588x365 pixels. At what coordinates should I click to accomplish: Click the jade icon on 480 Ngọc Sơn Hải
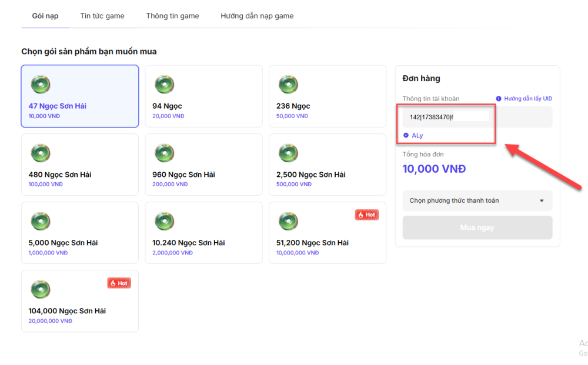[x=41, y=153]
